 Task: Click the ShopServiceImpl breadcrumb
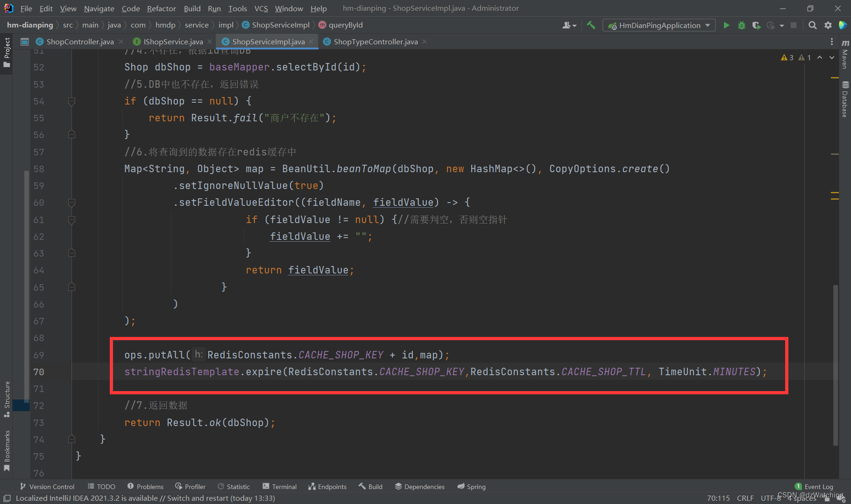click(276, 25)
